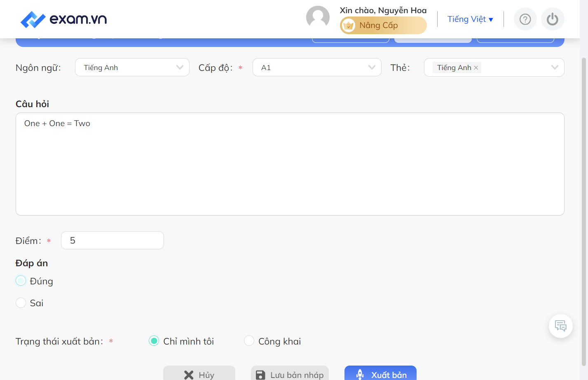
Task: Click the Điểm score input field
Action: [112, 240]
